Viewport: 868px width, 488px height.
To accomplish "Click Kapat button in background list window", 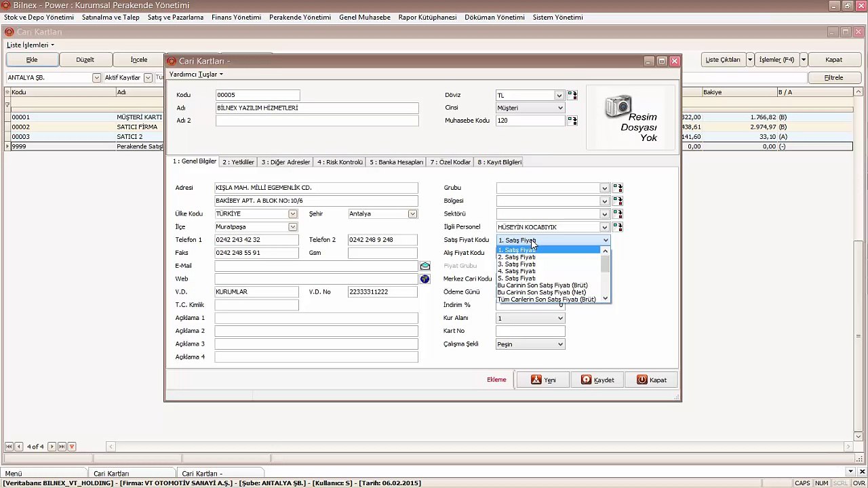I will click(x=834, y=60).
